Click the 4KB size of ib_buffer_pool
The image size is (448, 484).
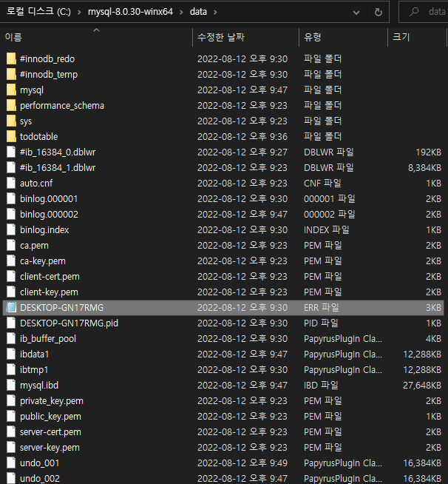433,339
